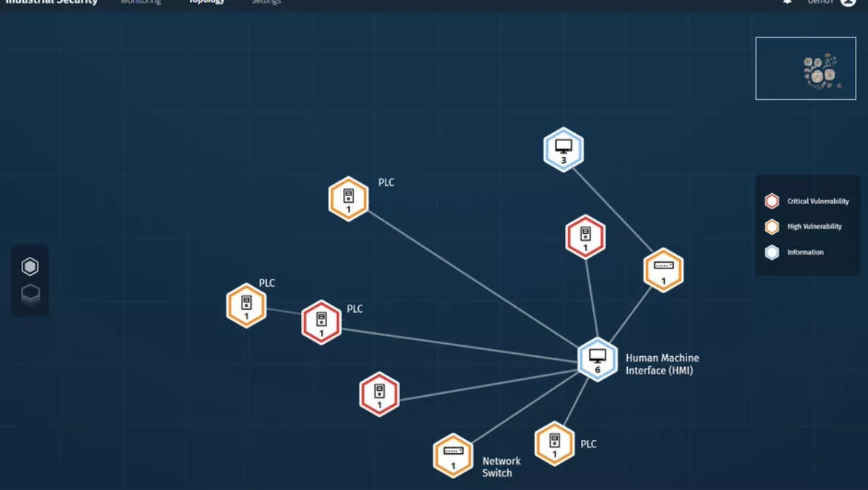The image size is (868, 490).
Task: Click the PLC label beside the red node
Action: (x=354, y=308)
